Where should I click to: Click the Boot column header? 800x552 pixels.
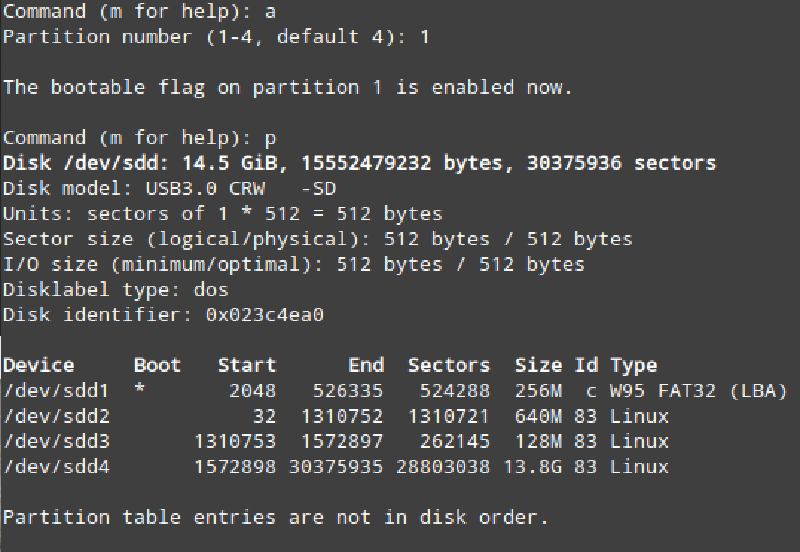click(158, 365)
